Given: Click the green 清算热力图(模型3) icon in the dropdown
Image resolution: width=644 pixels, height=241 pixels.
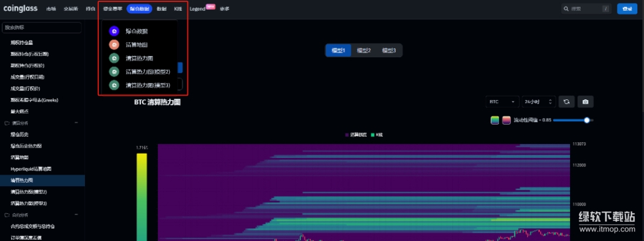Looking at the screenshot, I should pos(114,86).
